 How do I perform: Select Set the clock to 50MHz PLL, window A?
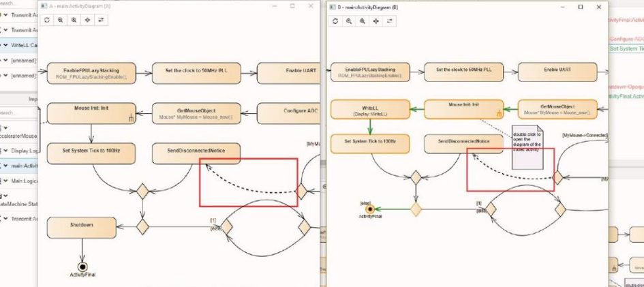[196, 73]
